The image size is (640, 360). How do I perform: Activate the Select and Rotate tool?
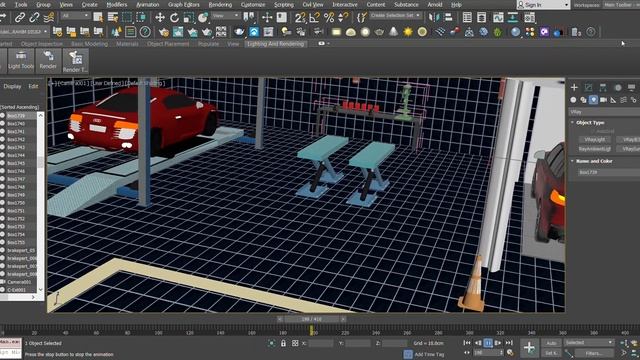pos(174,18)
